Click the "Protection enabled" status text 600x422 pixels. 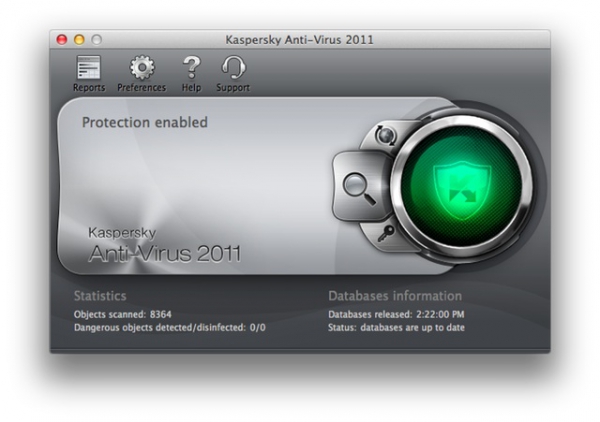click(x=145, y=122)
